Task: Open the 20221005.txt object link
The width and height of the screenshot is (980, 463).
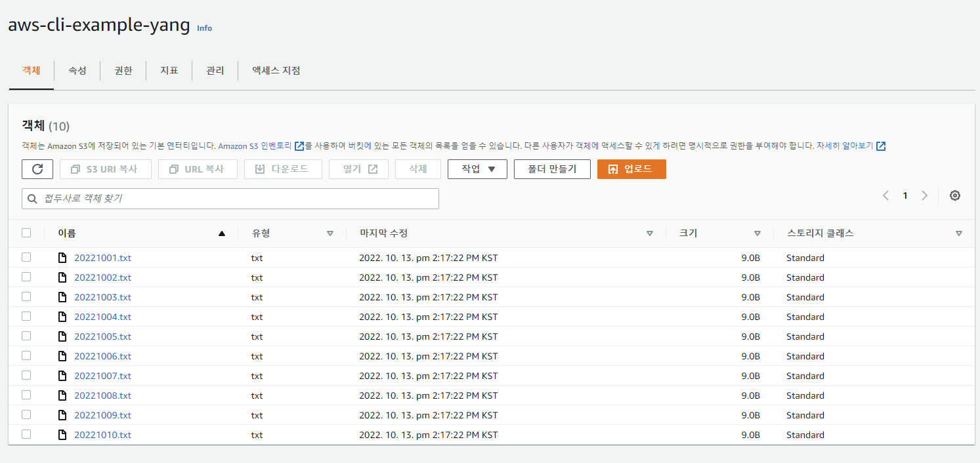Action: point(102,336)
